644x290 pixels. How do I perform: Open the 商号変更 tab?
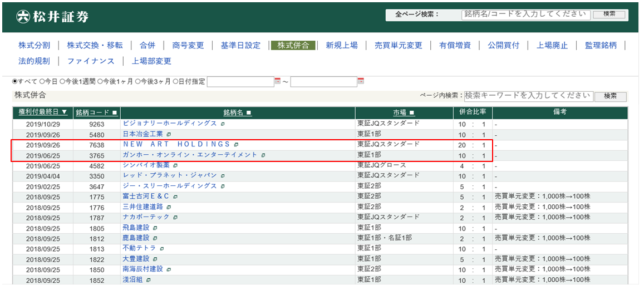click(188, 46)
